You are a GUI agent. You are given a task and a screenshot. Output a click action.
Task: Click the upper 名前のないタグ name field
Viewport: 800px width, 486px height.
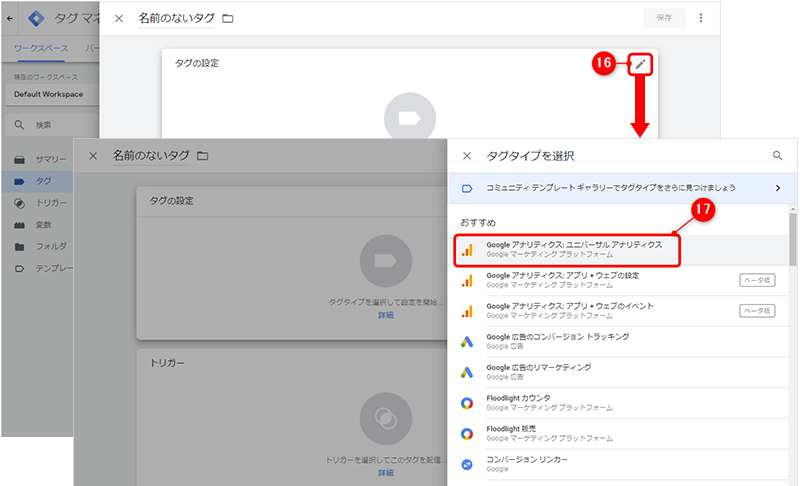177,18
